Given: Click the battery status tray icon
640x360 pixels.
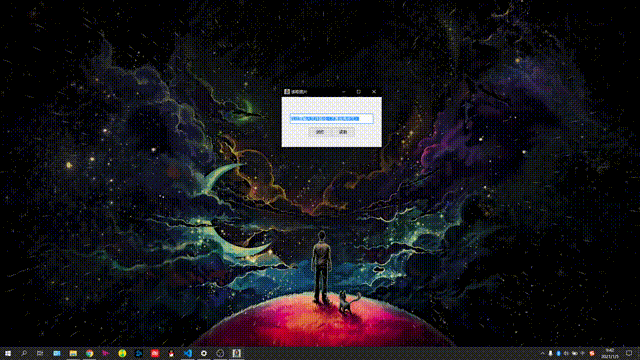Looking at the screenshot, I should pyautogui.click(x=574, y=353).
